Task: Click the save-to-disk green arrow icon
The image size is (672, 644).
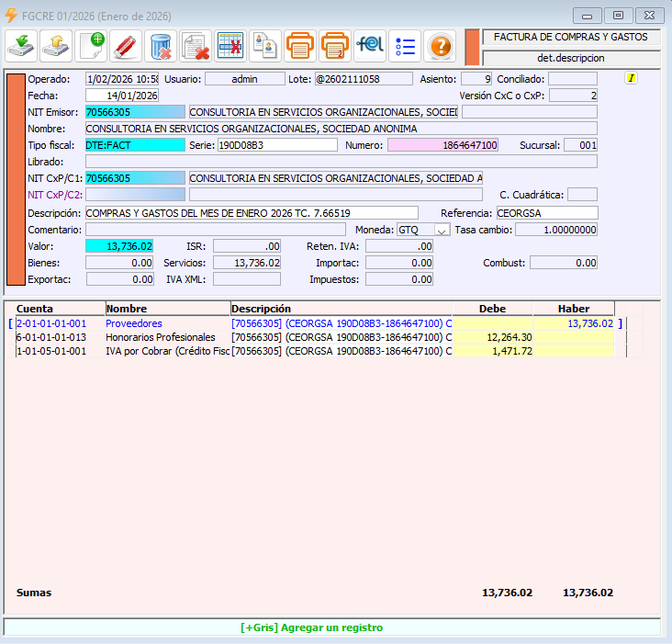Action: [x=21, y=45]
